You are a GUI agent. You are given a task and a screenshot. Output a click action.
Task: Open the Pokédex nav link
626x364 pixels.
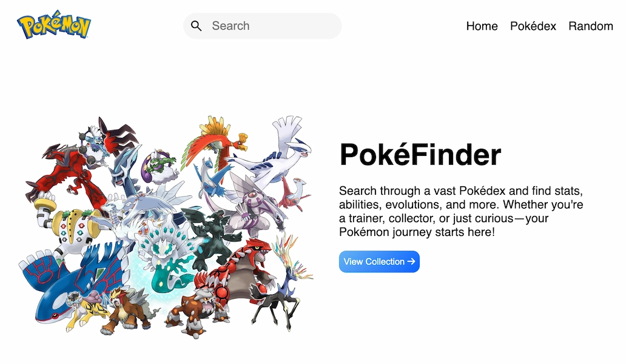[533, 26]
